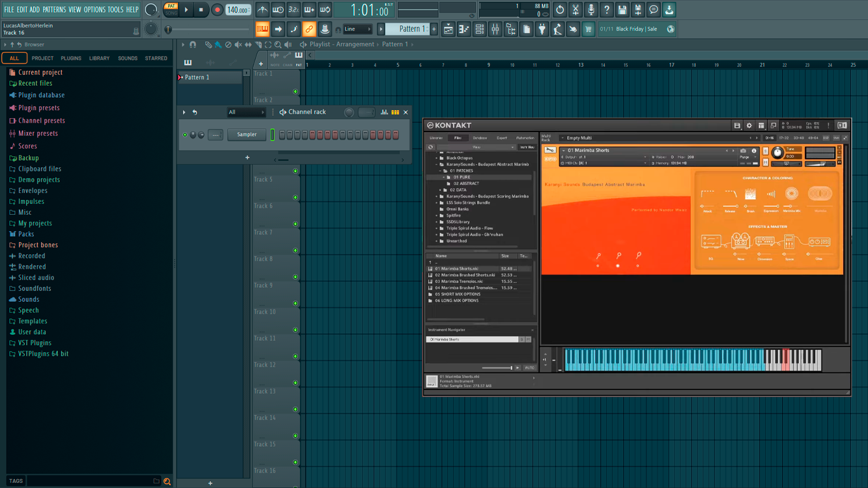Open the Black Friday Sale news item
This screenshot has height=488, width=868.
pyautogui.click(x=636, y=29)
